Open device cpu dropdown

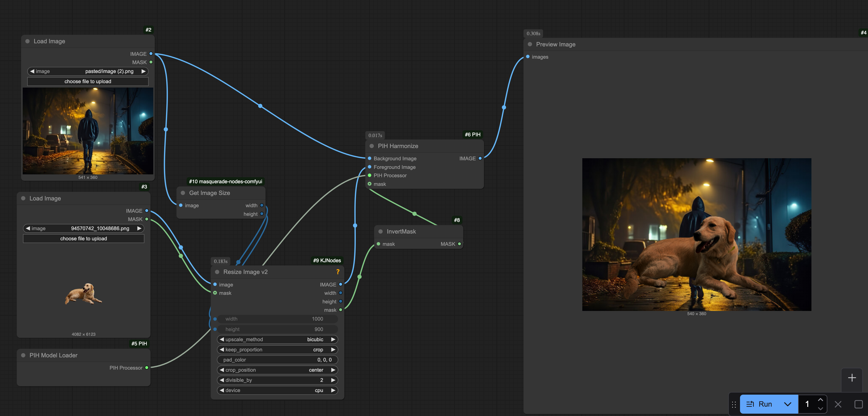[277, 390]
